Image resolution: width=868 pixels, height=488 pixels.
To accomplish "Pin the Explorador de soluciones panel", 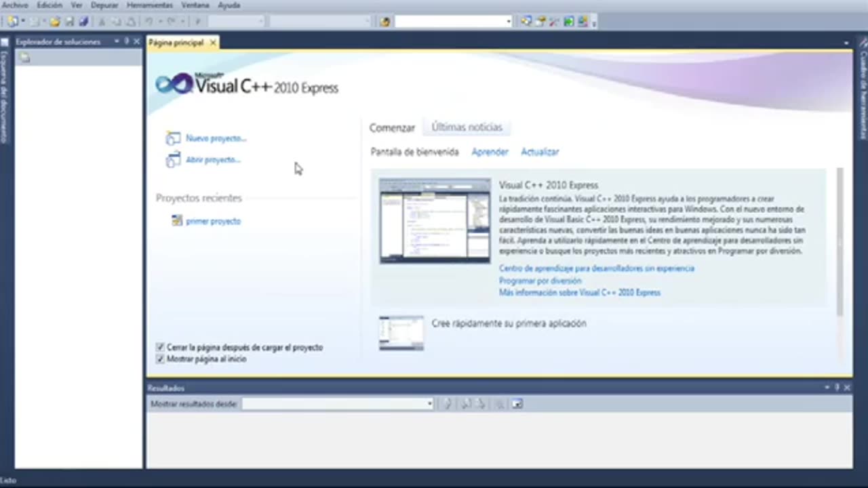I will [x=126, y=41].
